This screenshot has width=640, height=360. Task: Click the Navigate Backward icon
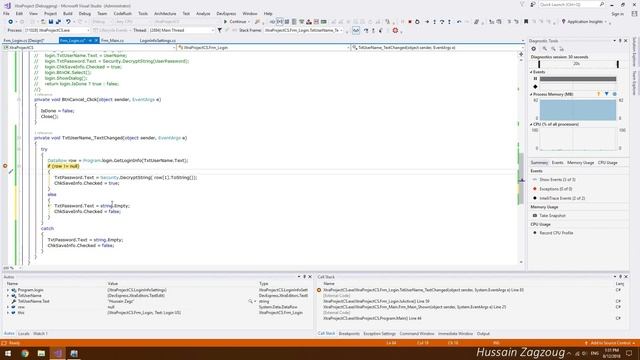click(x=11, y=22)
